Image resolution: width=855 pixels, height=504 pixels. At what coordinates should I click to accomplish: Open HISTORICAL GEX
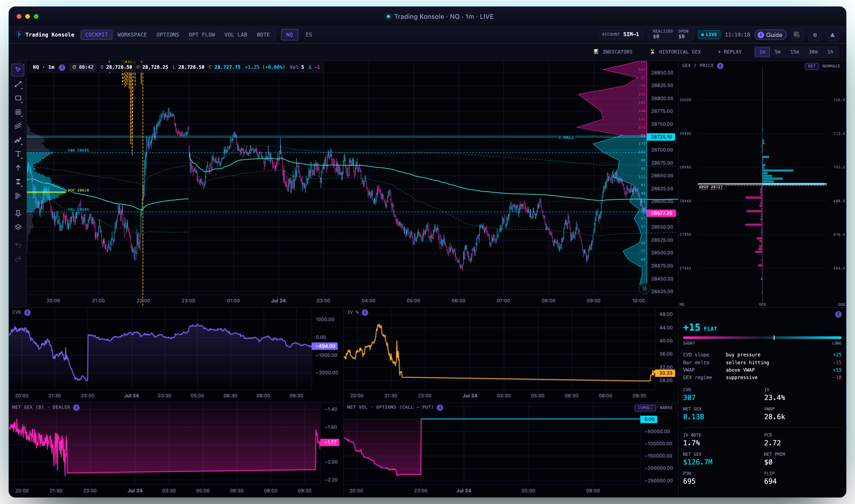click(676, 52)
